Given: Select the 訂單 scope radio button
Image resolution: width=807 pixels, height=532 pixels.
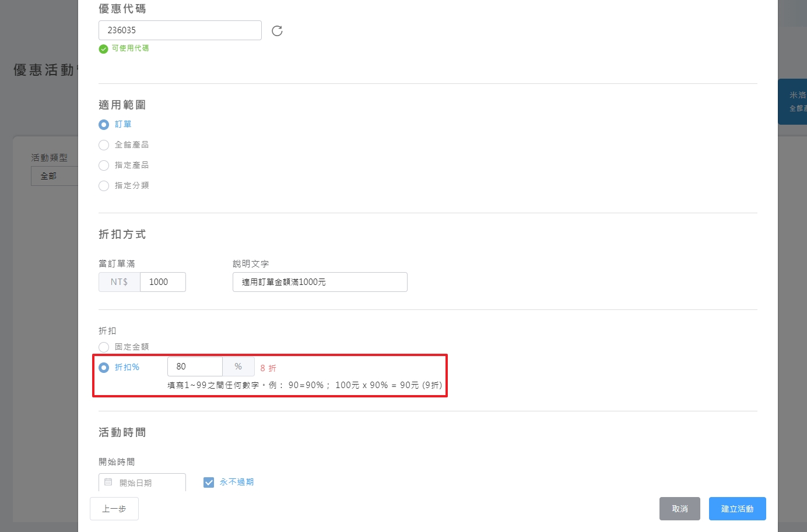Looking at the screenshot, I should [104, 124].
